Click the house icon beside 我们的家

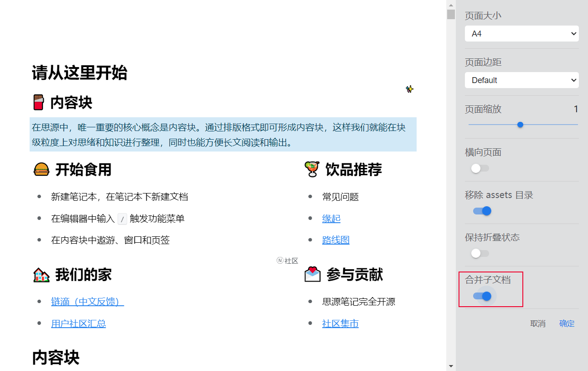click(x=41, y=274)
